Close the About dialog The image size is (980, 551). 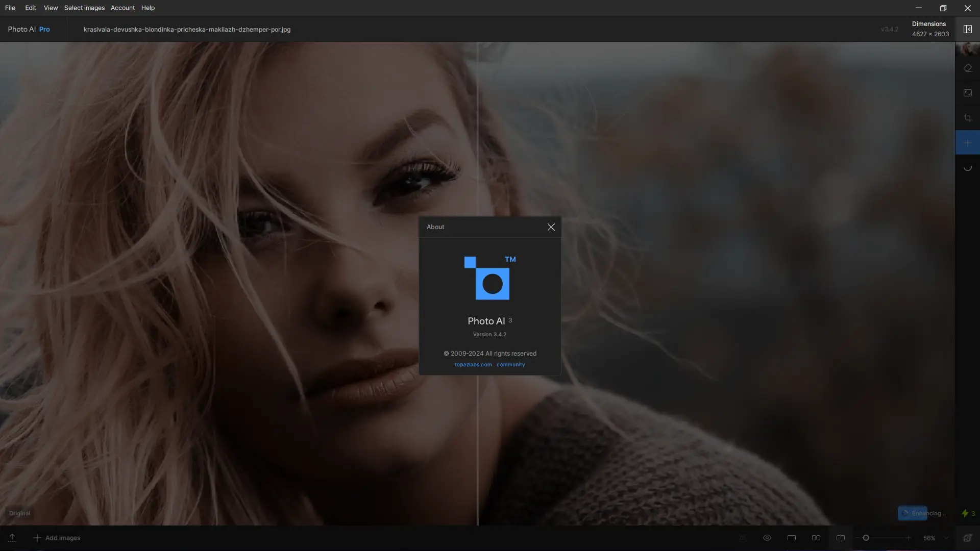pos(551,227)
